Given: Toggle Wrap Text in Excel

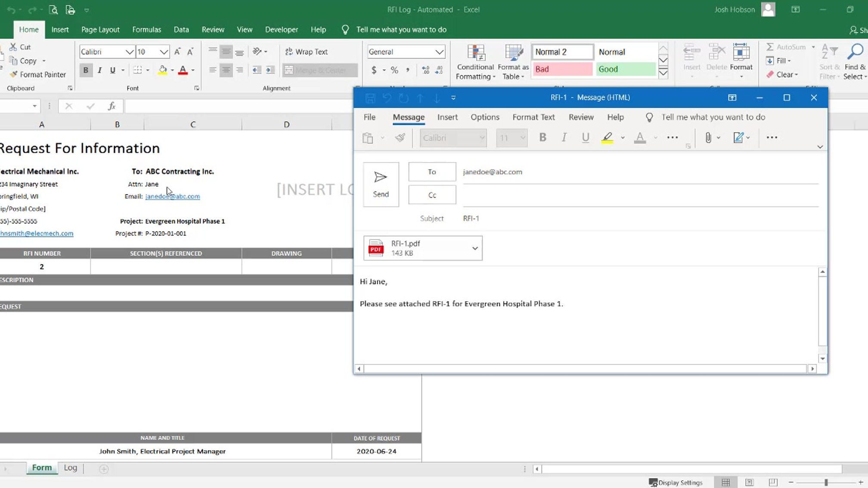Looking at the screenshot, I should (307, 52).
